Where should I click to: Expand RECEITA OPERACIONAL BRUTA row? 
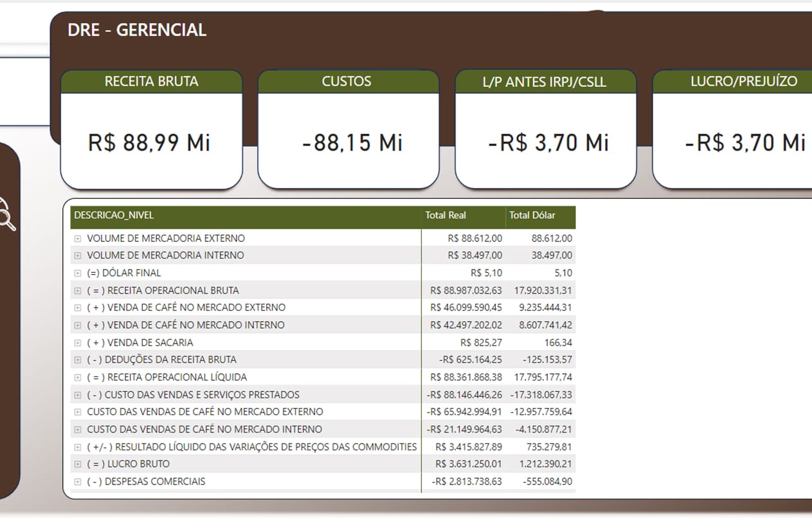pyautogui.click(x=78, y=290)
